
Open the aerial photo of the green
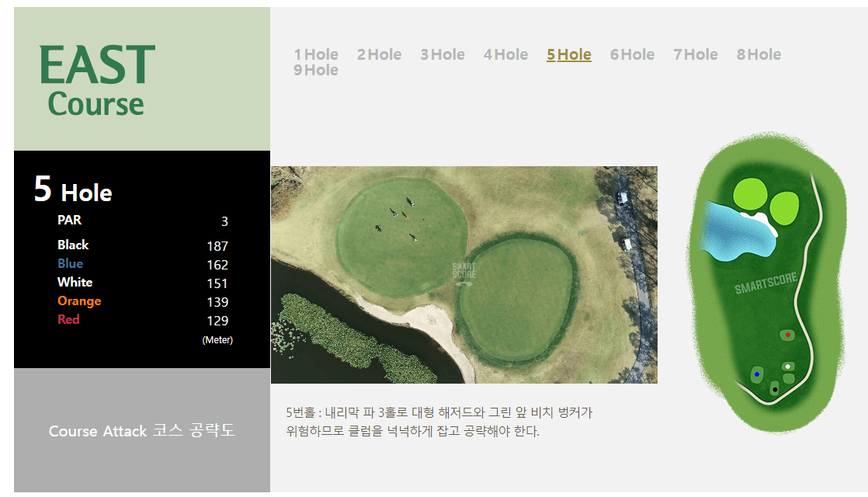pos(464,273)
